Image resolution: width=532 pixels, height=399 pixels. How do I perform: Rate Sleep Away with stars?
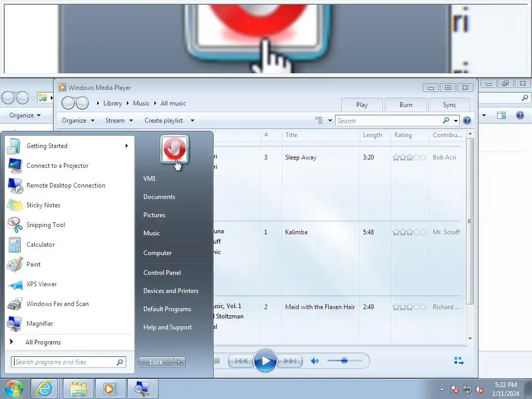[x=409, y=157]
